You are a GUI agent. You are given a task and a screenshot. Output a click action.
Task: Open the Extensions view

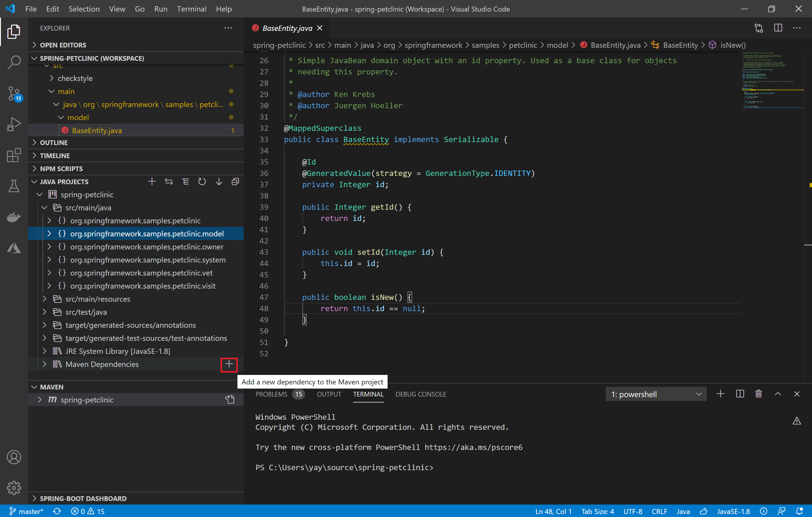pos(14,155)
